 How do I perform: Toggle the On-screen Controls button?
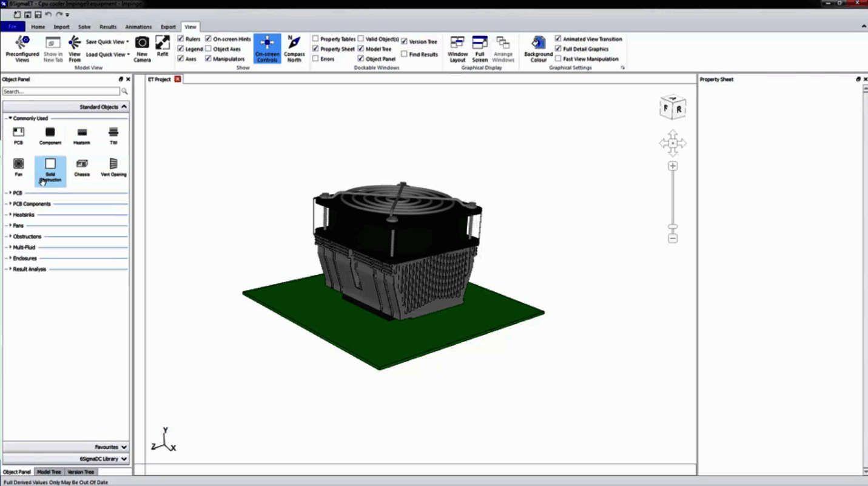267,47
